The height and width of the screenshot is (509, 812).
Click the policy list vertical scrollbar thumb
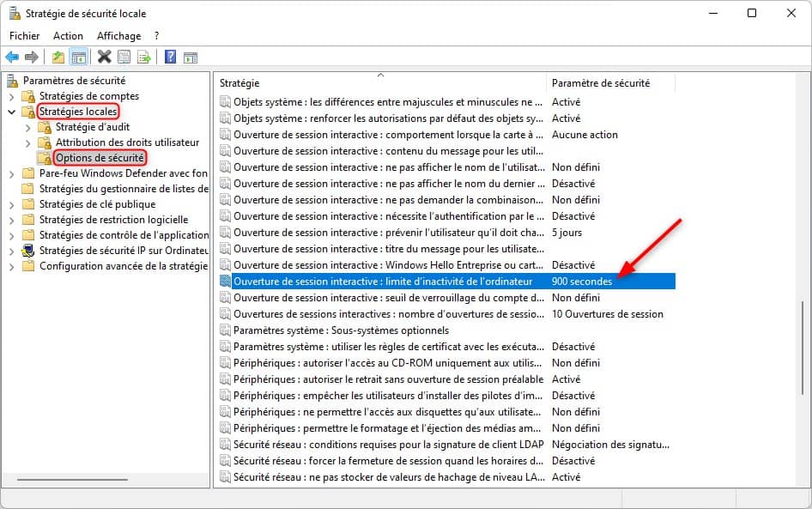(803, 348)
